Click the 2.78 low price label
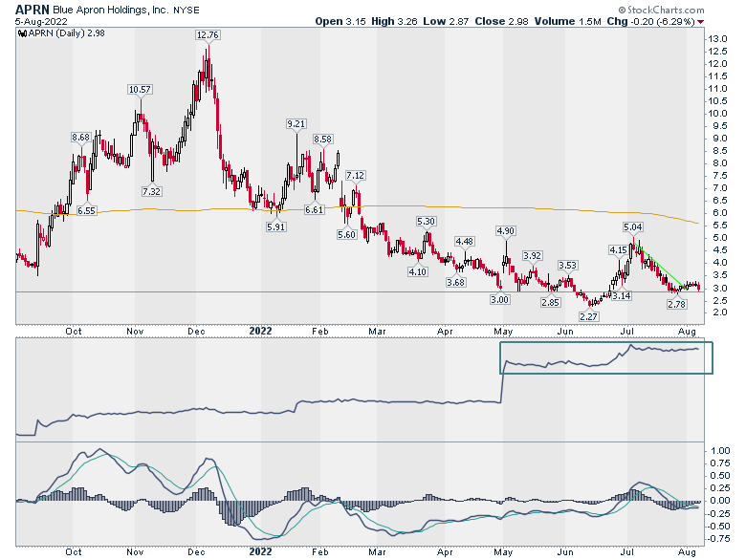746x560 pixels. 676,304
